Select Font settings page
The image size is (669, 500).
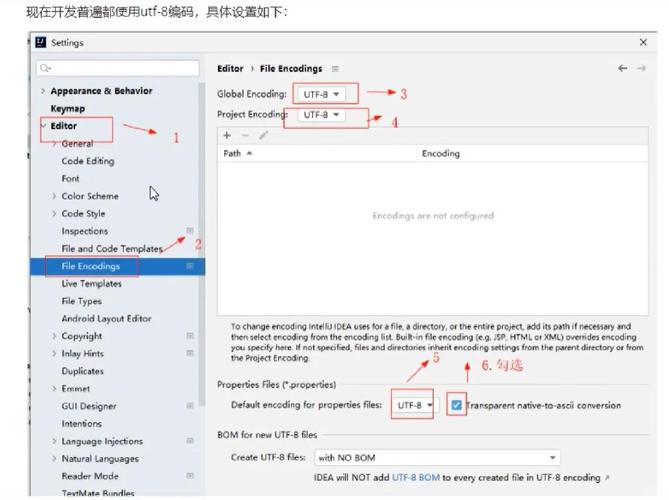[70, 178]
